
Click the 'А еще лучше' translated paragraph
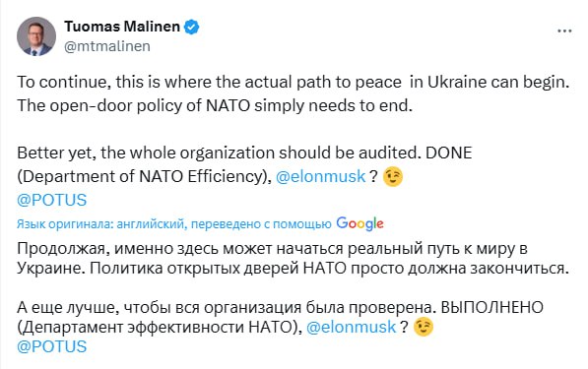coord(280,317)
